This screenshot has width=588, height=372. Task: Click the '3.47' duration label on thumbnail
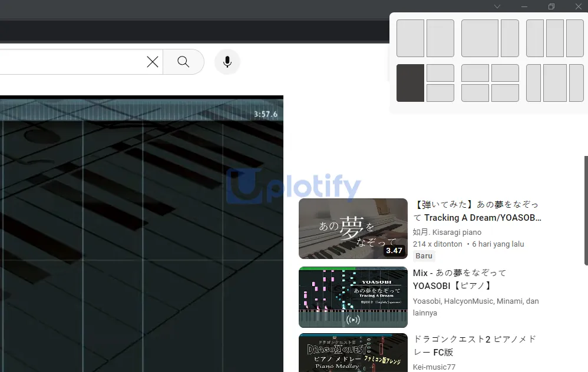coord(394,251)
